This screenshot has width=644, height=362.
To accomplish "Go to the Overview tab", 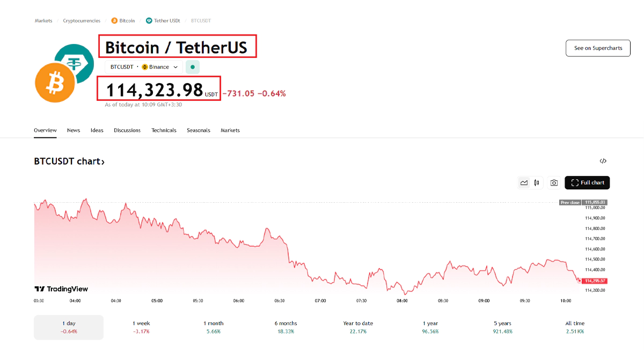I will pos(45,130).
